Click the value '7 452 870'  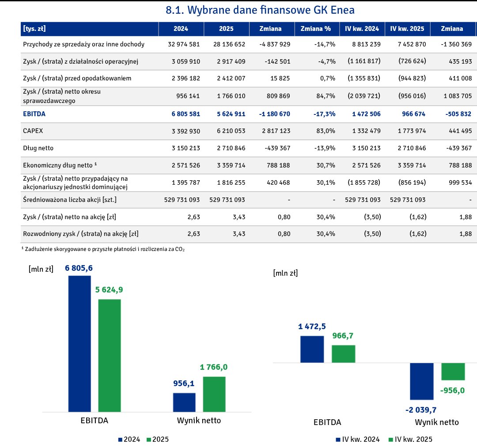pos(412,45)
